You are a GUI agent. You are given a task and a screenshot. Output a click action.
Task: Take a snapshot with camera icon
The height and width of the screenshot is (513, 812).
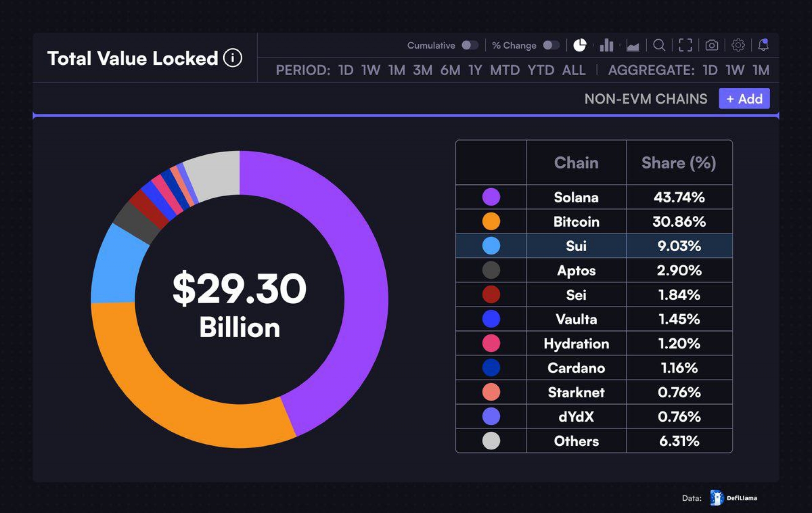(x=712, y=45)
